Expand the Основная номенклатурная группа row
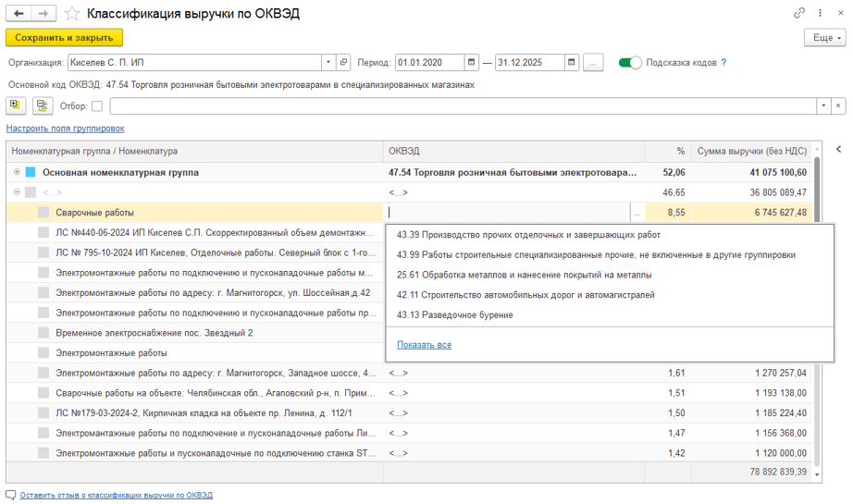The height and width of the screenshot is (504, 853). pyautogui.click(x=17, y=172)
